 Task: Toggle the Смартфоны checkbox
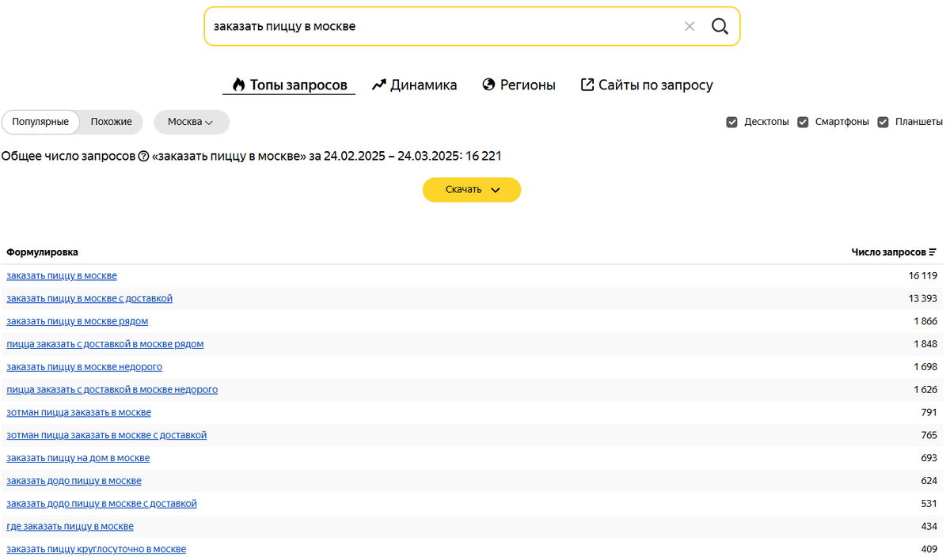click(803, 122)
